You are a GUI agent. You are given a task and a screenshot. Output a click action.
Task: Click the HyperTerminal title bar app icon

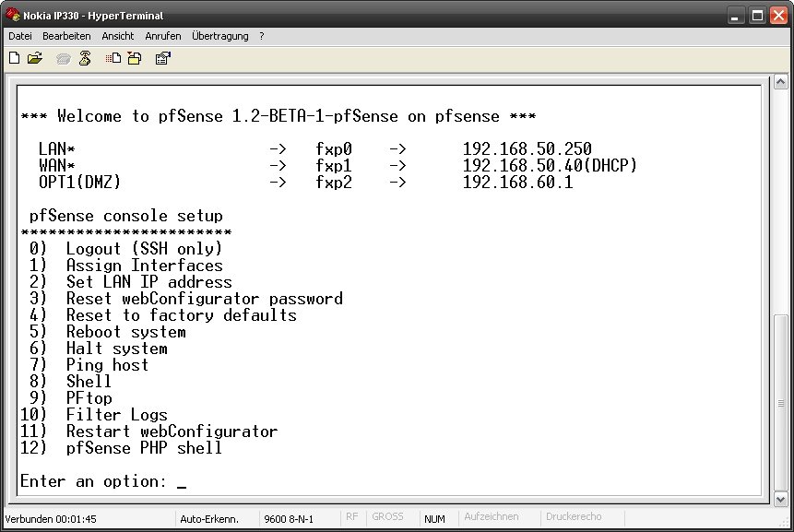(13, 14)
